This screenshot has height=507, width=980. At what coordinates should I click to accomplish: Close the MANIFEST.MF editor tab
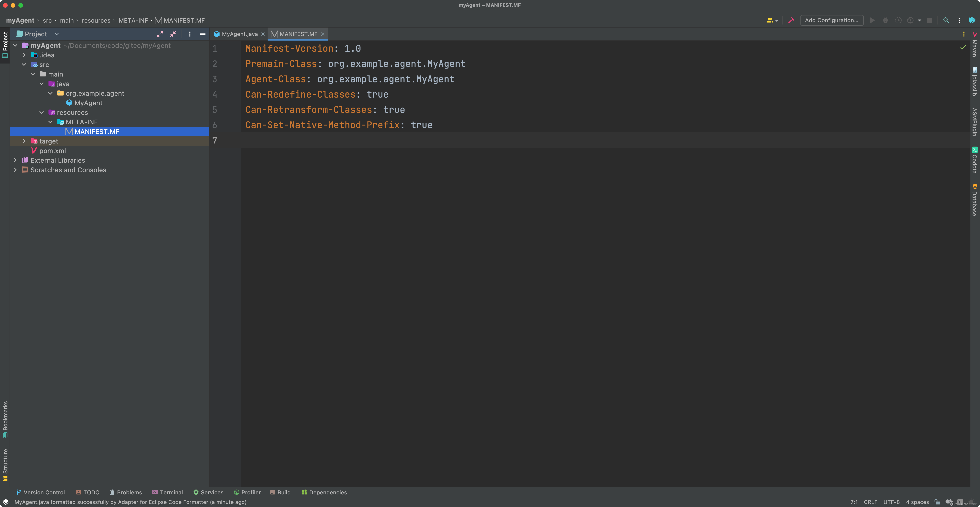click(x=323, y=34)
